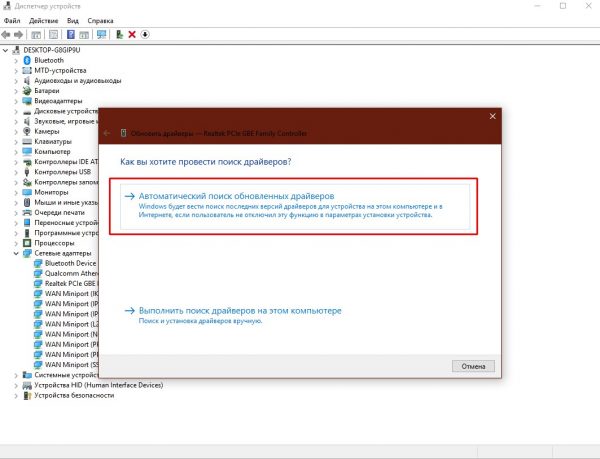Image resolution: width=600 pixels, height=459 pixels.
Task: Click the down-arrow disable device toolbar icon
Action: [145, 34]
